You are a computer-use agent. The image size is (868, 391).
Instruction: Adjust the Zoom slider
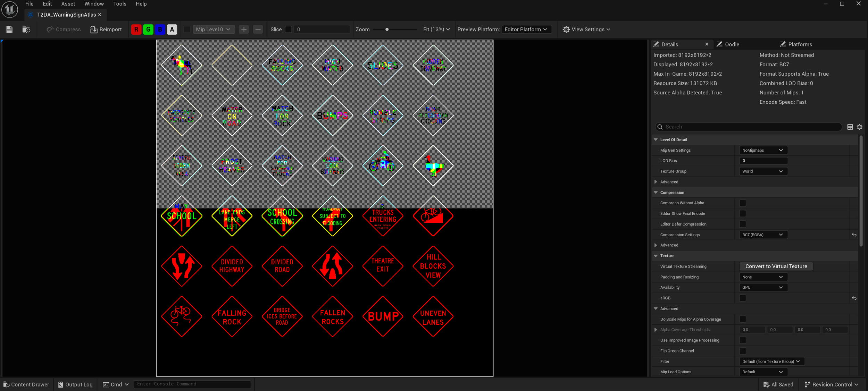click(388, 29)
